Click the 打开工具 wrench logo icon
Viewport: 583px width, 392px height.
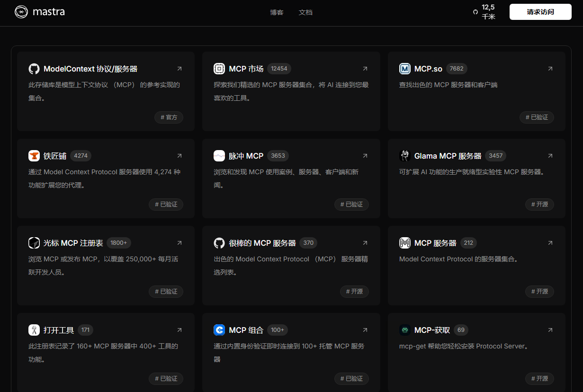pyautogui.click(x=34, y=330)
